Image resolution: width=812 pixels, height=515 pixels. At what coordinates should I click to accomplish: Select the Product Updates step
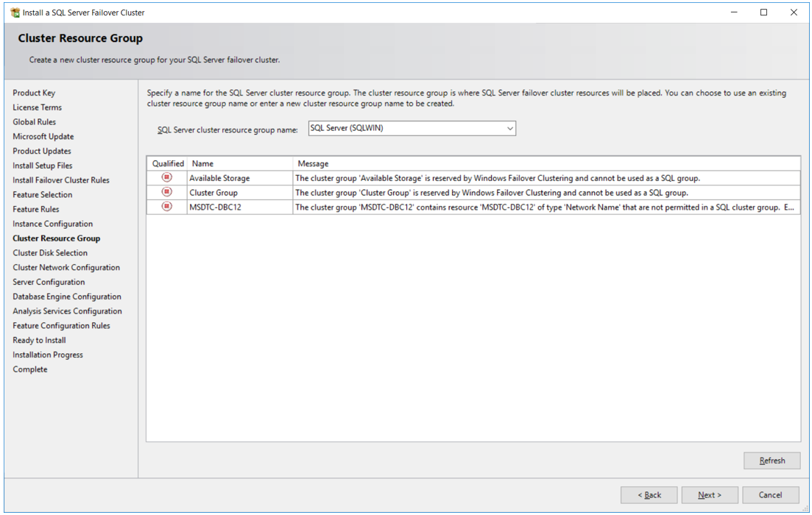[x=42, y=151]
